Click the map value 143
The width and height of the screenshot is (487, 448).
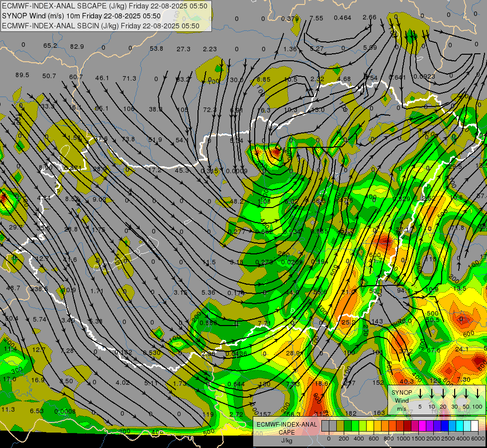pos(377,322)
